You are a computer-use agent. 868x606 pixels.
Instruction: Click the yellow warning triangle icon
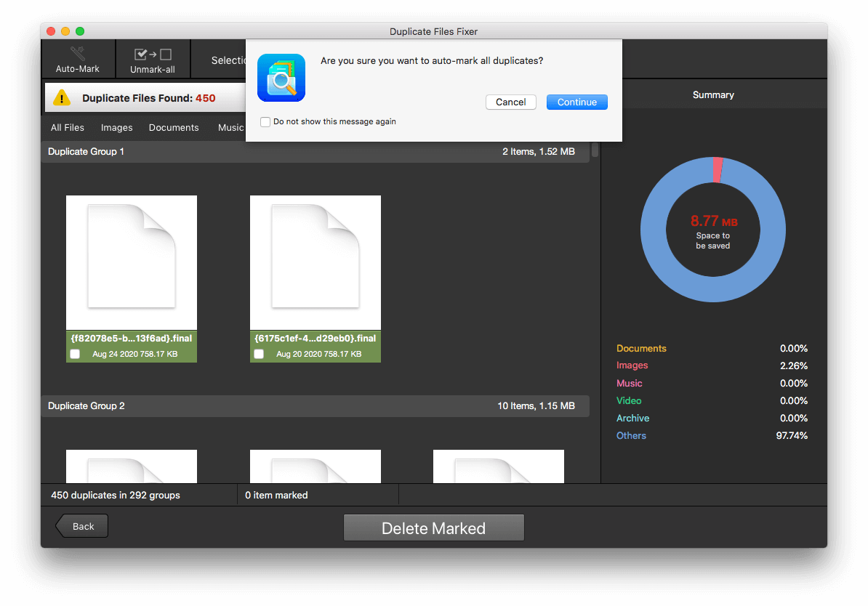click(62, 98)
